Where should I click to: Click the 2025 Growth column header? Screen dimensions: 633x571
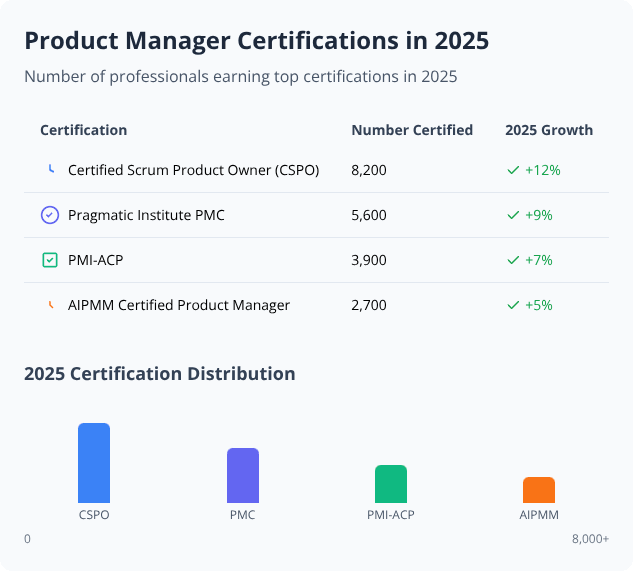549,130
